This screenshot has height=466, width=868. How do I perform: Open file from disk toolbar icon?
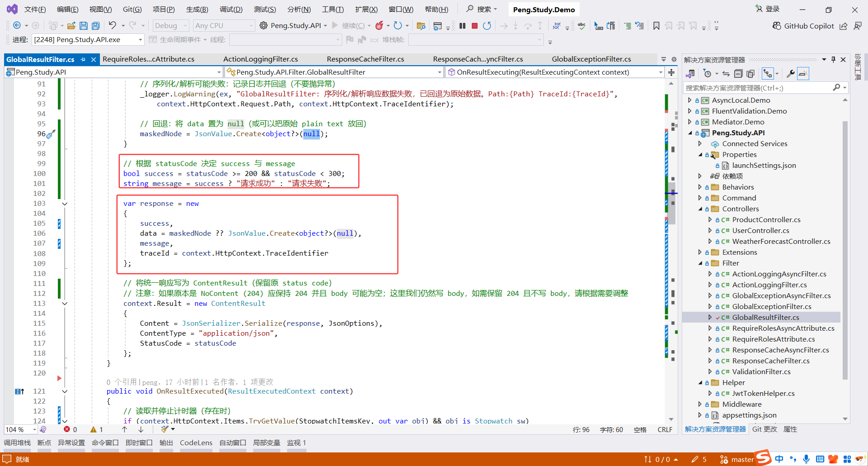pyautogui.click(x=71, y=26)
